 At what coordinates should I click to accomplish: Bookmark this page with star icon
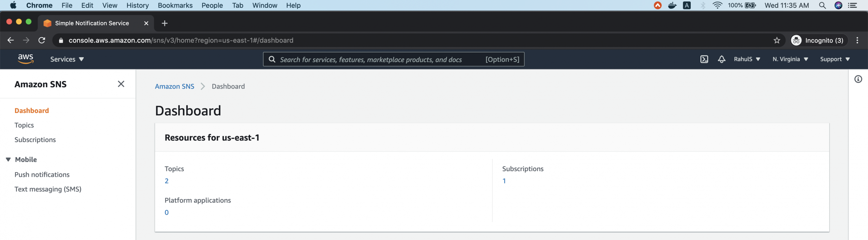click(x=777, y=40)
